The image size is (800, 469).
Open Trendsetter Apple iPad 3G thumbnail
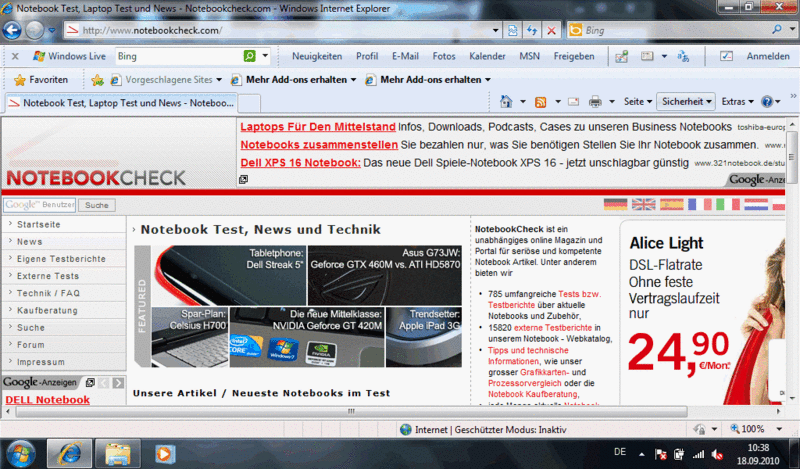[x=423, y=337]
